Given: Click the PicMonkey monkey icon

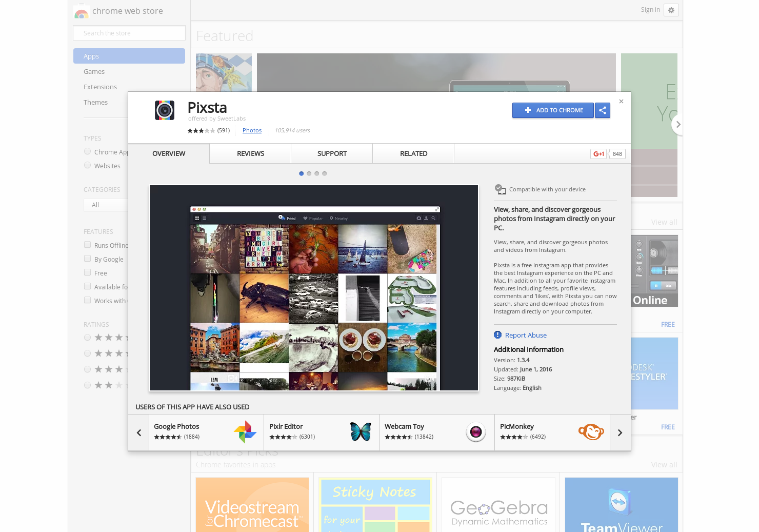Looking at the screenshot, I should click(x=591, y=432).
